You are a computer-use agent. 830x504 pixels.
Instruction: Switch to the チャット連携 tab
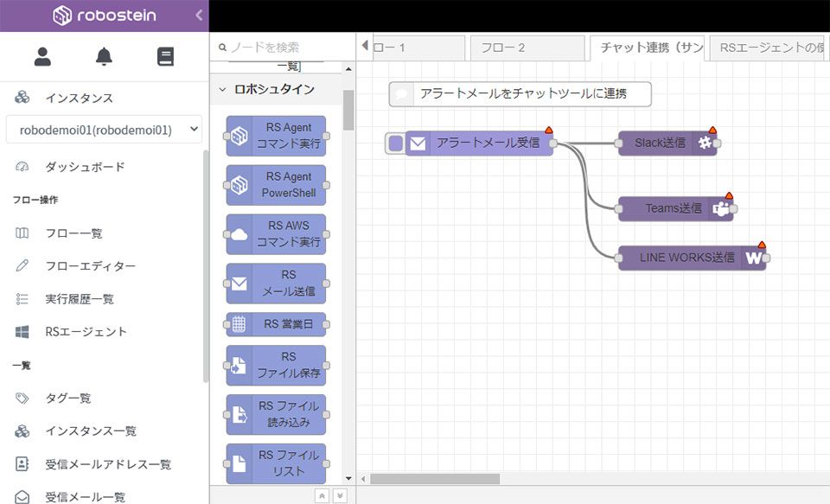(647, 48)
